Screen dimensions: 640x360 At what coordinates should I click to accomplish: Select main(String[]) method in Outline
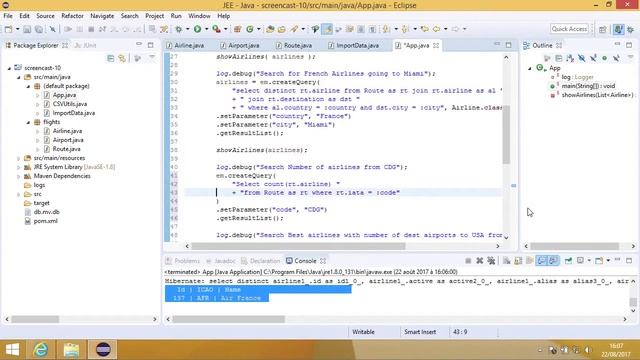point(588,86)
